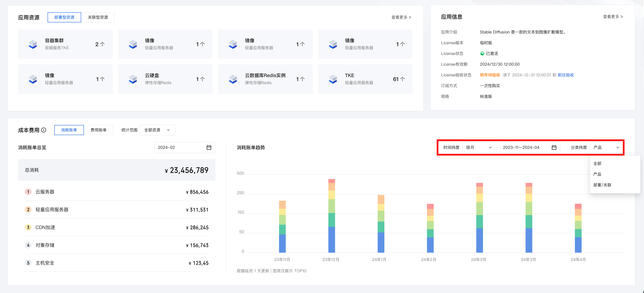The width and height of the screenshot is (644, 293).
Task: Expand the 统计范围 dropdown showing 全部资源
Action: tap(157, 130)
